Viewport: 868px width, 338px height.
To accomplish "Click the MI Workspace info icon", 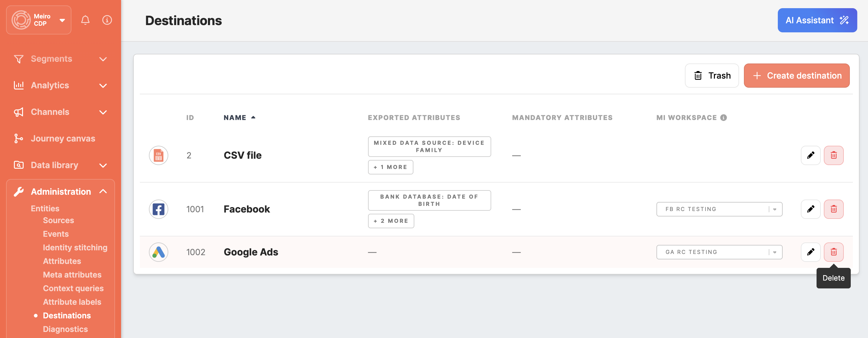I will pos(723,118).
